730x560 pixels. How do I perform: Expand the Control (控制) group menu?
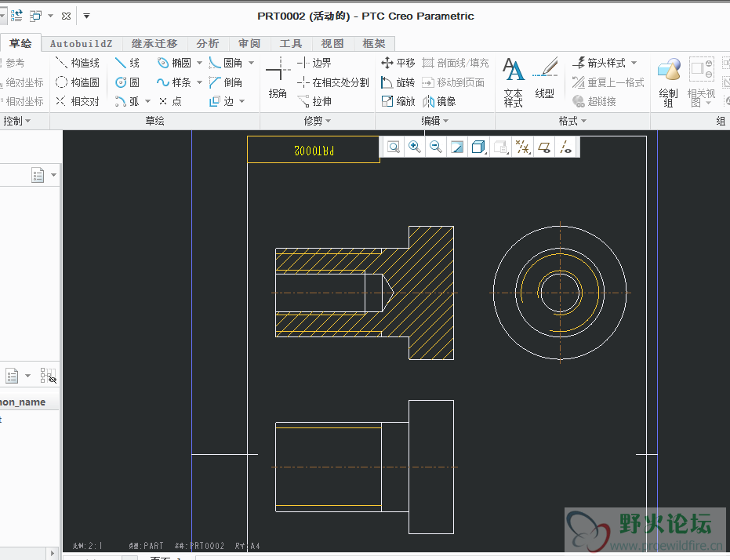(16, 121)
